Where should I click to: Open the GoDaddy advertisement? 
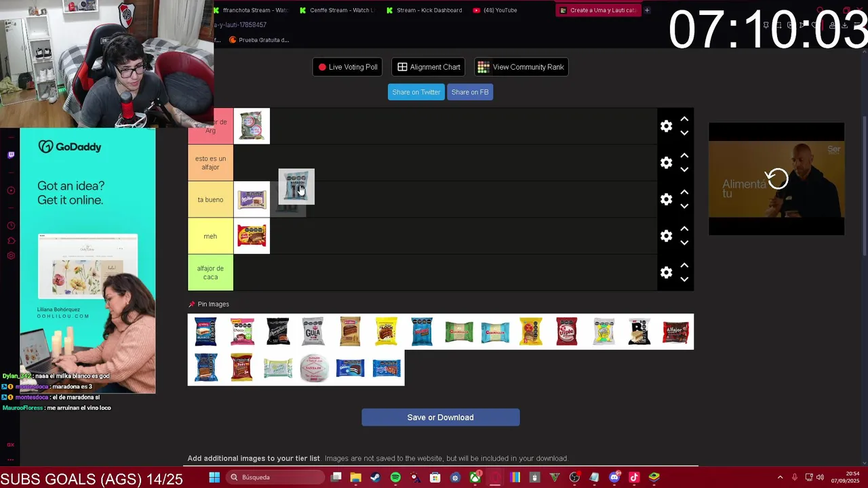click(x=87, y=261)
